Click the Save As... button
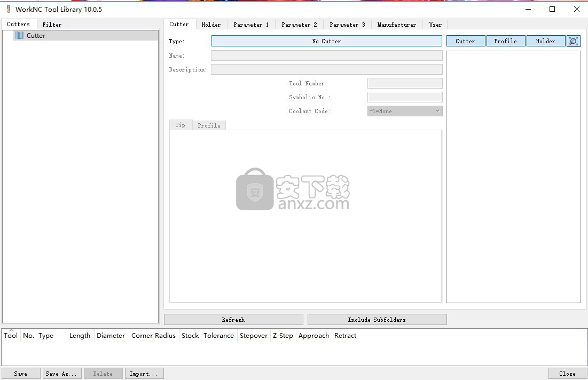This screenshot has height=380, width=588. (61, 374)
